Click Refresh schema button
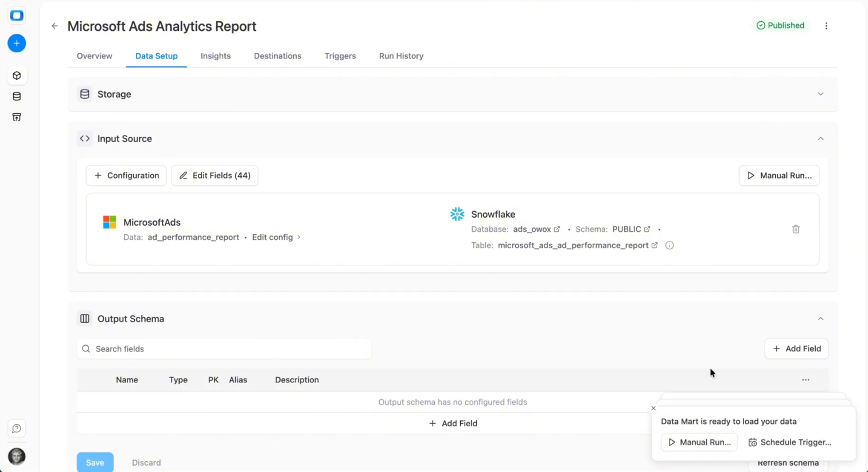Viewport: 868px width, 472px height. 788,463
